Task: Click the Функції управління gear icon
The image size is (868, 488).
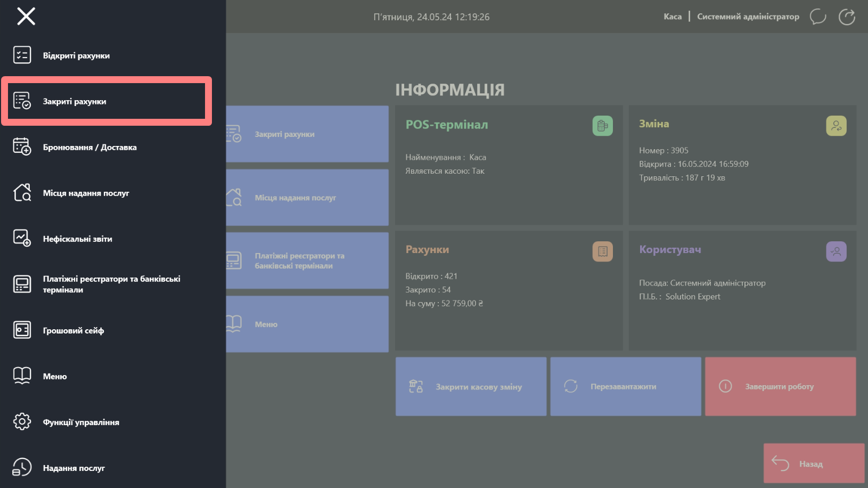Action: [x=22, y=421]
